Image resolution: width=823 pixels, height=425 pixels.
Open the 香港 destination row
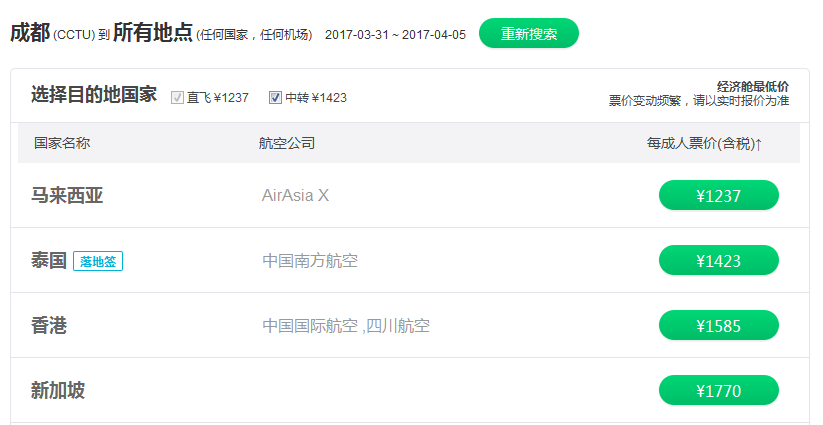49,326
